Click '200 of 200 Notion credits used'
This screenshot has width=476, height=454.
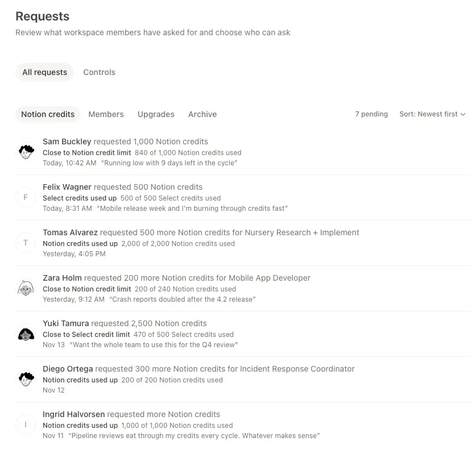click(x=172, y=380)
